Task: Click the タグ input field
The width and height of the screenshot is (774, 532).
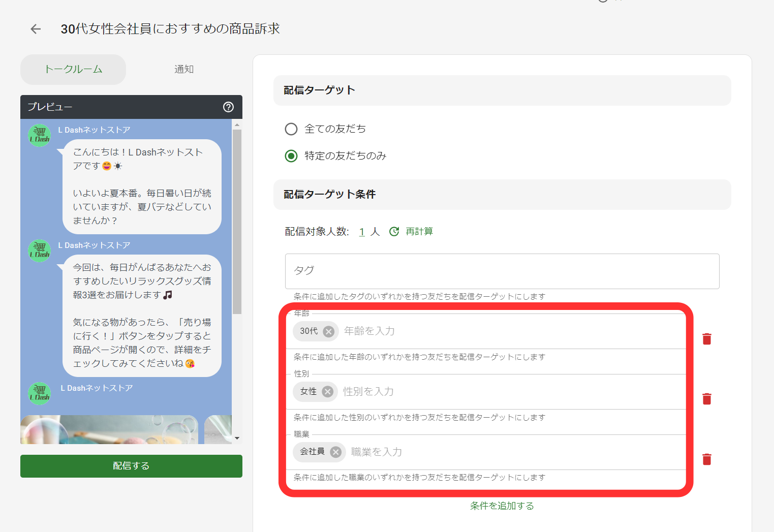Action: (502, 271)
